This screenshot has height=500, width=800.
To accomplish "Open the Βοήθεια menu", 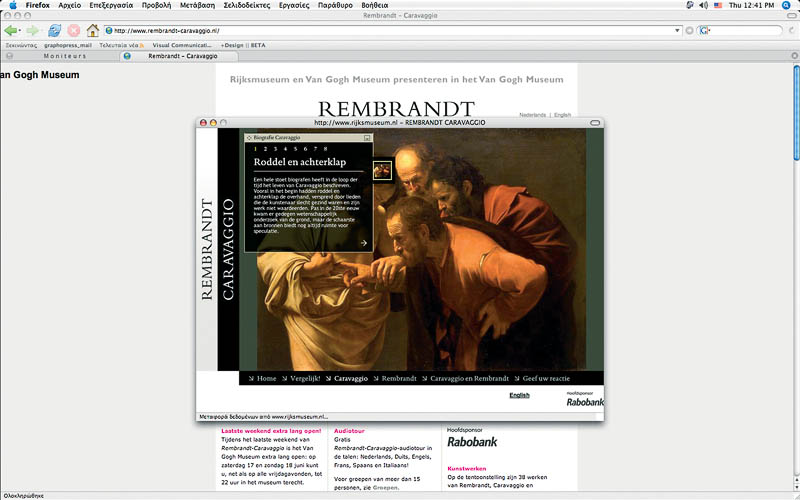I will 374,5.
